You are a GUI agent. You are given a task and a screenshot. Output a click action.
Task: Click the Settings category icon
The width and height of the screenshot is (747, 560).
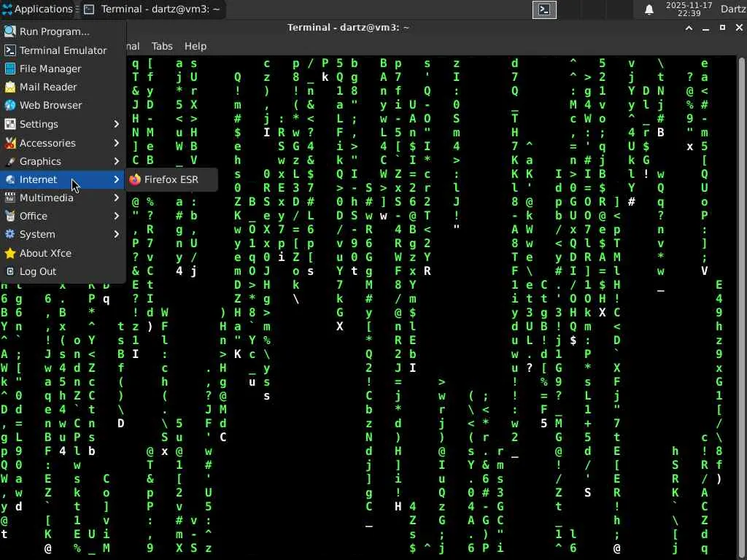(10, 124)
